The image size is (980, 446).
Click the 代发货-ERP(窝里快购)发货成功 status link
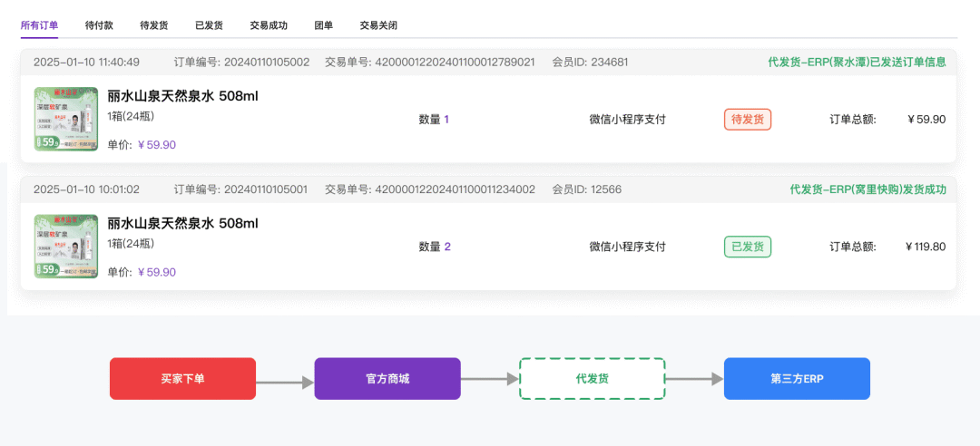click(868, 189)
